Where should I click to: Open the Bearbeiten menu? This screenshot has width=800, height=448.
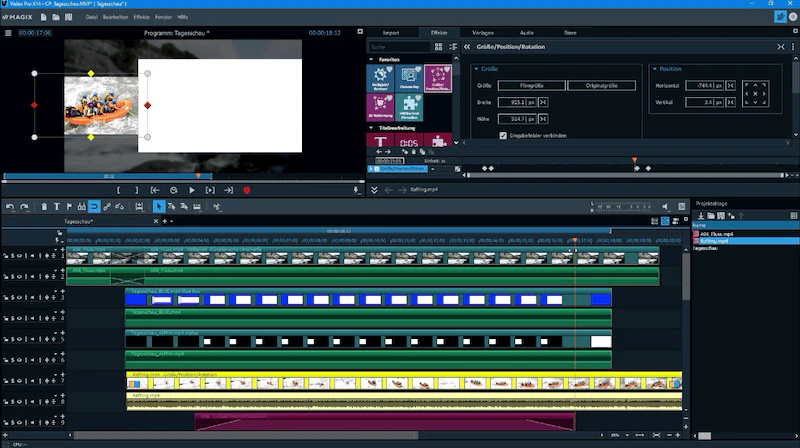(115, 17)
